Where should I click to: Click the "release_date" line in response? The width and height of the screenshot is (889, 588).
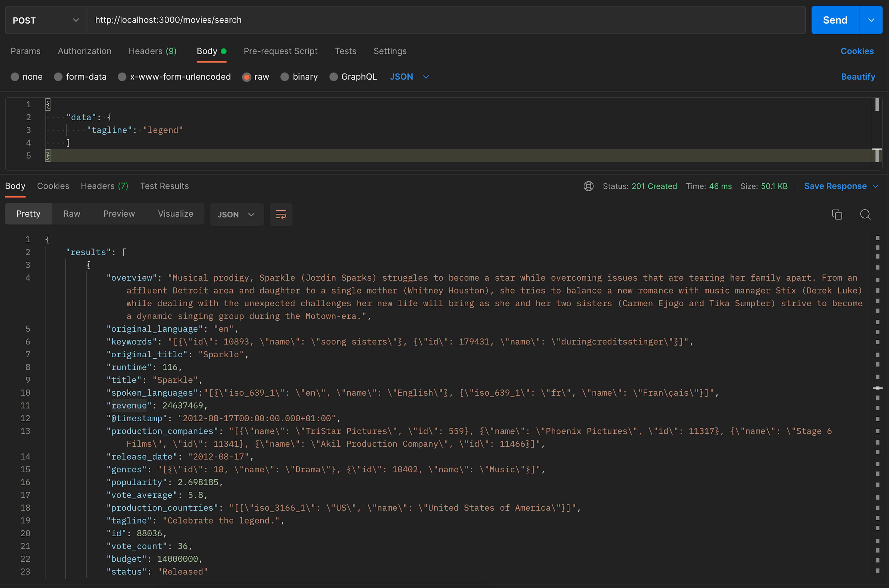[x=180, y=456]
